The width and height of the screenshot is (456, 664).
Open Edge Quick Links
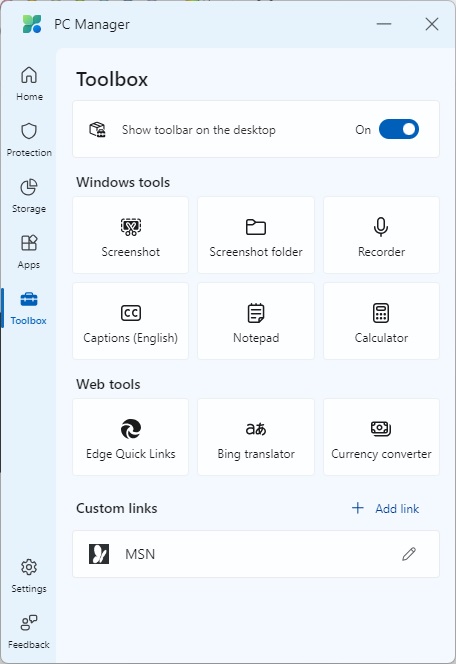[x=130, y=437]
